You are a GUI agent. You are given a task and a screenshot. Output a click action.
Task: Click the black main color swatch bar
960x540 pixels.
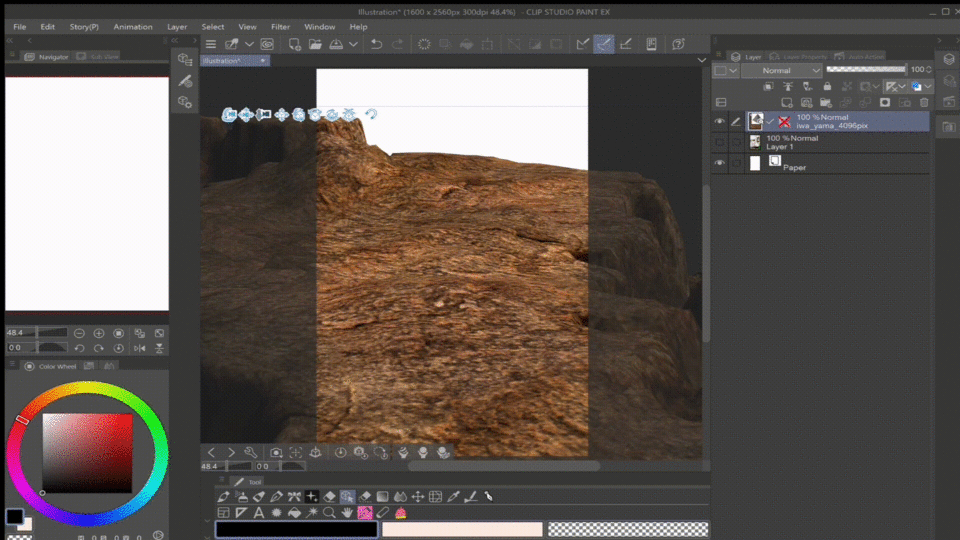coord(296,529)
